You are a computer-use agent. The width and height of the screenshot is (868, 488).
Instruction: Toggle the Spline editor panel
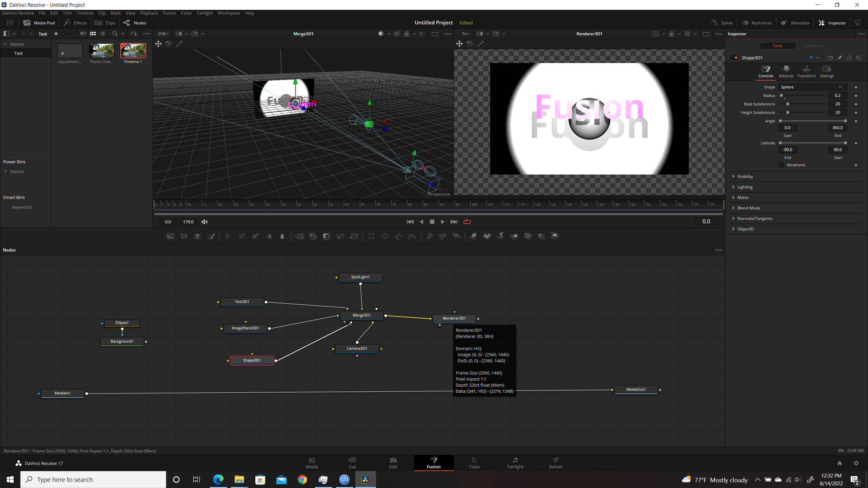click(722, 23)
